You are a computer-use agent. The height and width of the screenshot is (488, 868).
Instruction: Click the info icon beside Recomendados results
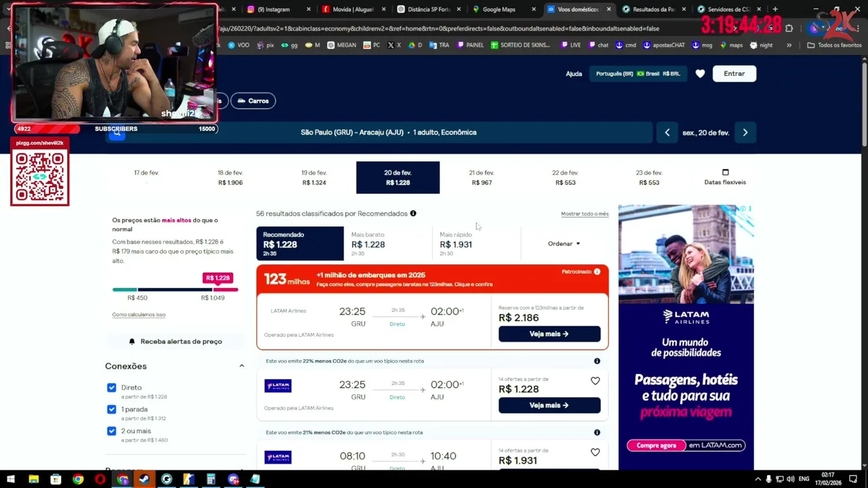pyautogui.click(x=413, y=213)
